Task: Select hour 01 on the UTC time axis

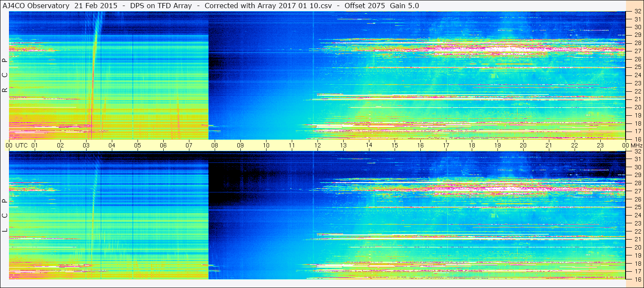Action: (35, 145)
